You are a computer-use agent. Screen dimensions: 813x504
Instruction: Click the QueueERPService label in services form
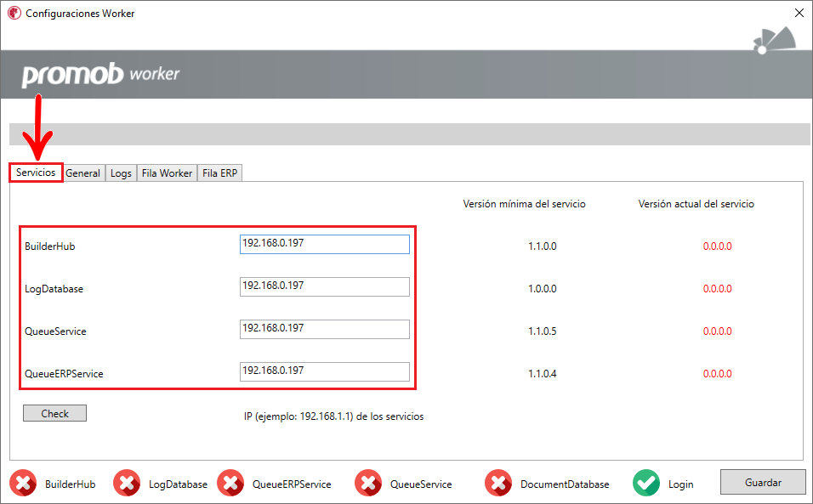64,373
